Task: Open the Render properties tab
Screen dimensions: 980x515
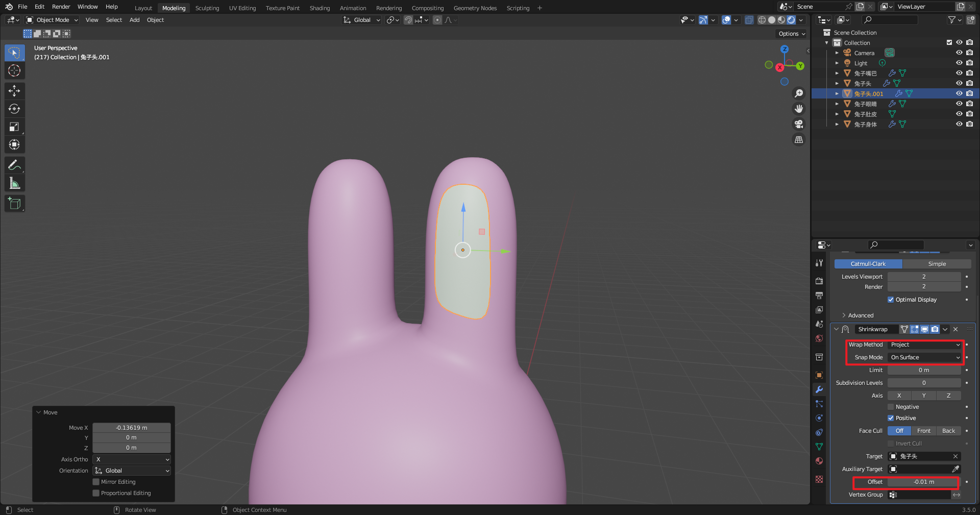Action: tap(819, 281)
